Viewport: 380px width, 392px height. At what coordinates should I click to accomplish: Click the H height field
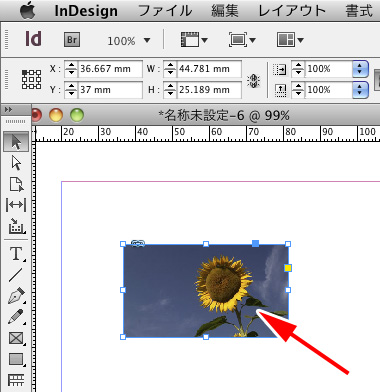209,90
